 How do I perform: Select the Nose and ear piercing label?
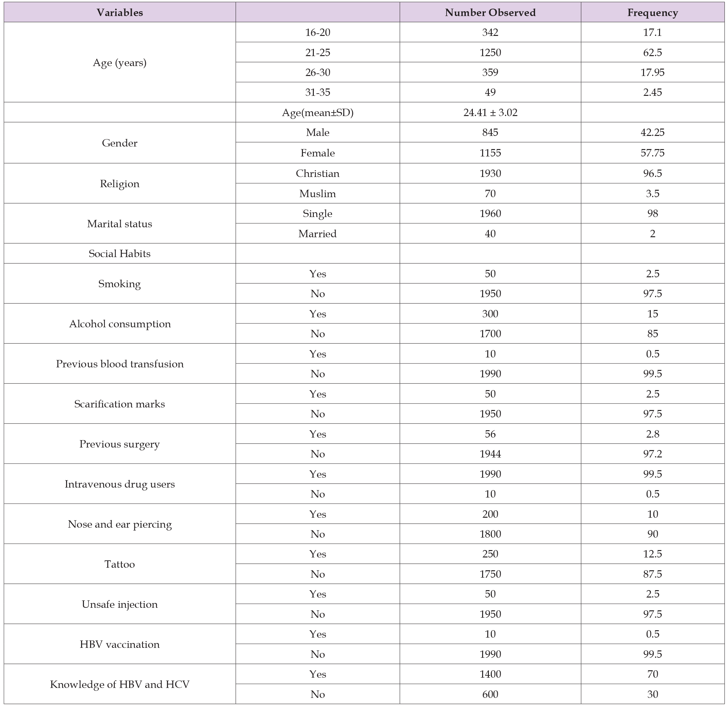(120, 524)
